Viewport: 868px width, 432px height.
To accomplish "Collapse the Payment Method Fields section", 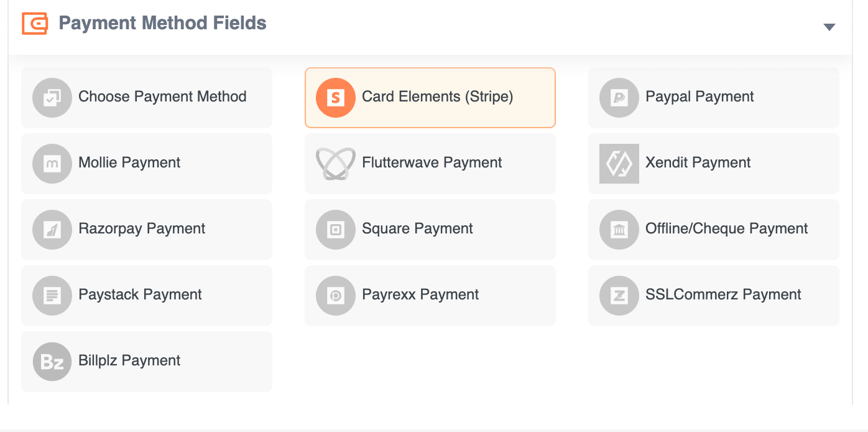I will click(x=829, y=27).
